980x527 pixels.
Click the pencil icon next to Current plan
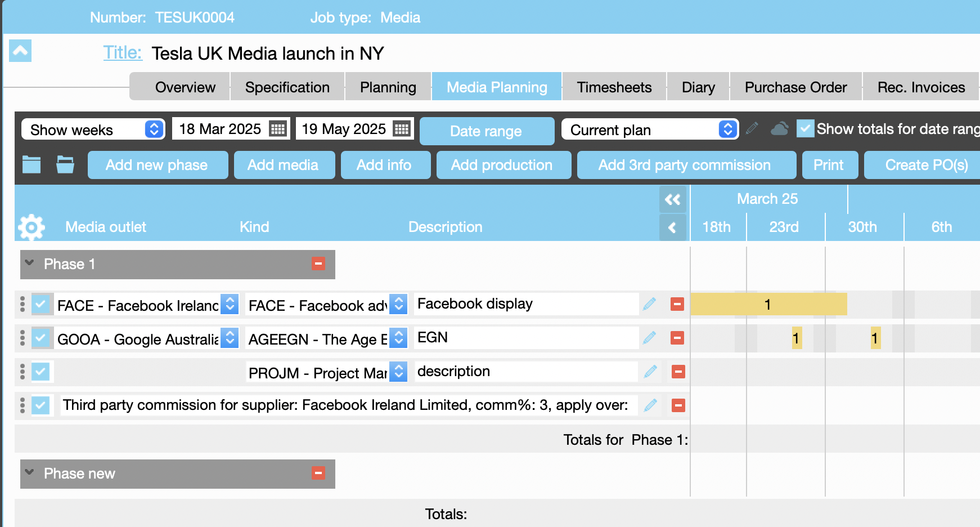(x=752, y=129)
